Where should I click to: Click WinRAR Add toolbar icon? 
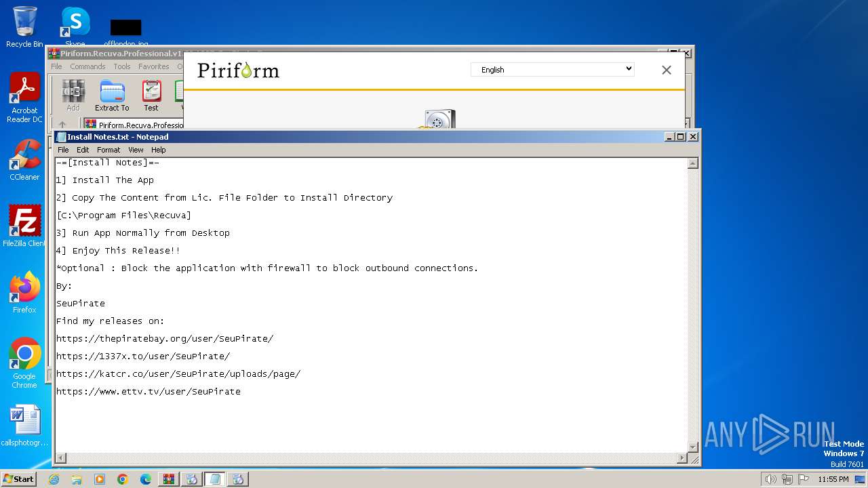(73, 96)
